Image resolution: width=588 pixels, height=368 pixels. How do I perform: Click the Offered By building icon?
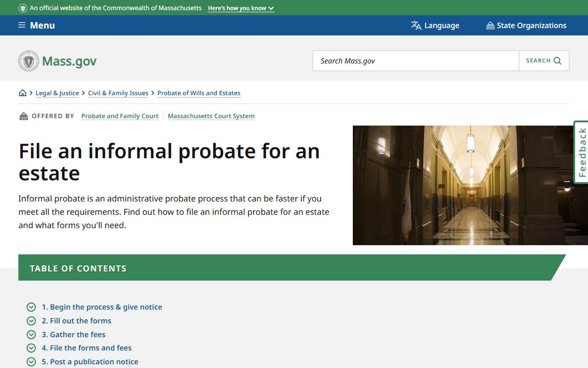point(23,116)
